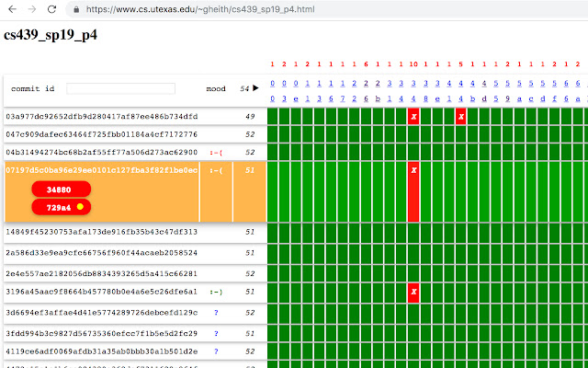Screen dimensions: 588x368
Task: Click the yellow dot in the 729a4 pill
Action: pos(80,208)
